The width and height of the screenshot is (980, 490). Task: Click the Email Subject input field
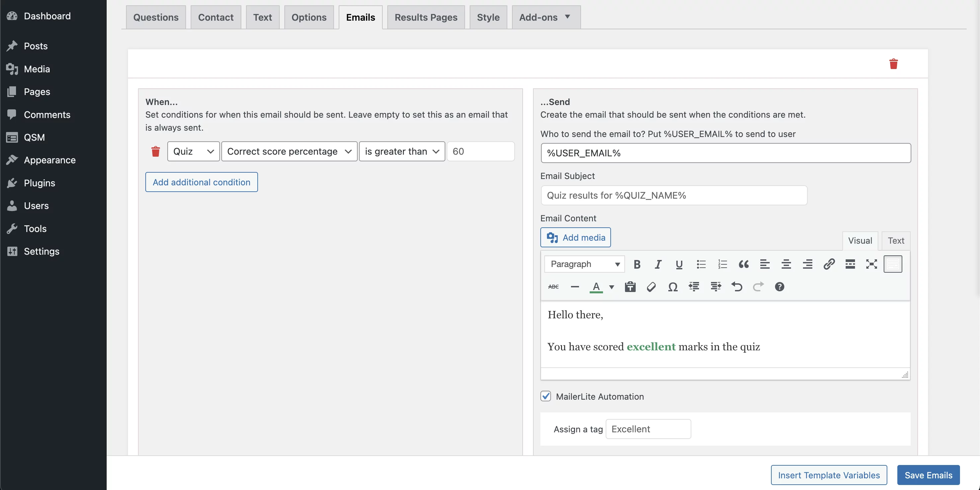pos(674,196)
